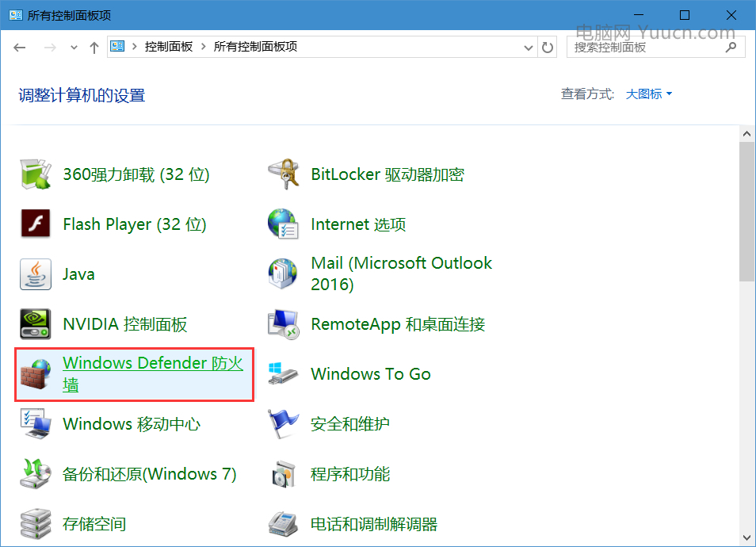
Task: Open Internet 选项 link
Action: tap(358, 224)
